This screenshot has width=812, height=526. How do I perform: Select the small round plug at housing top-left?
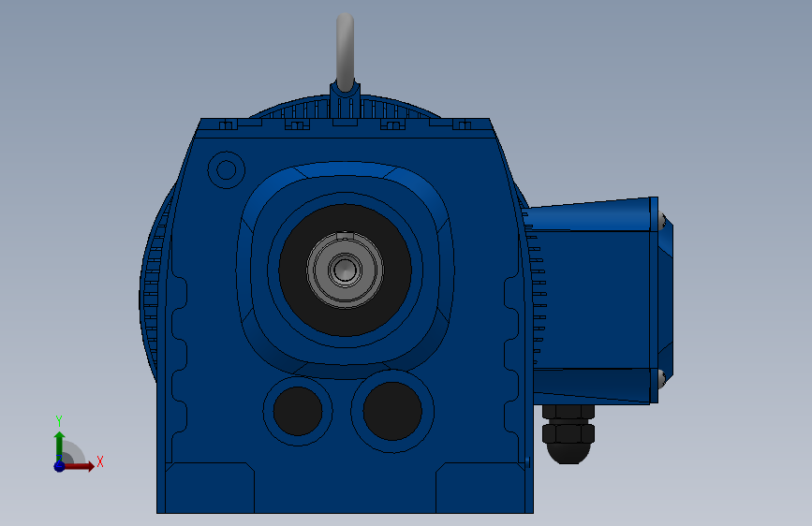[x=227, y=169]
